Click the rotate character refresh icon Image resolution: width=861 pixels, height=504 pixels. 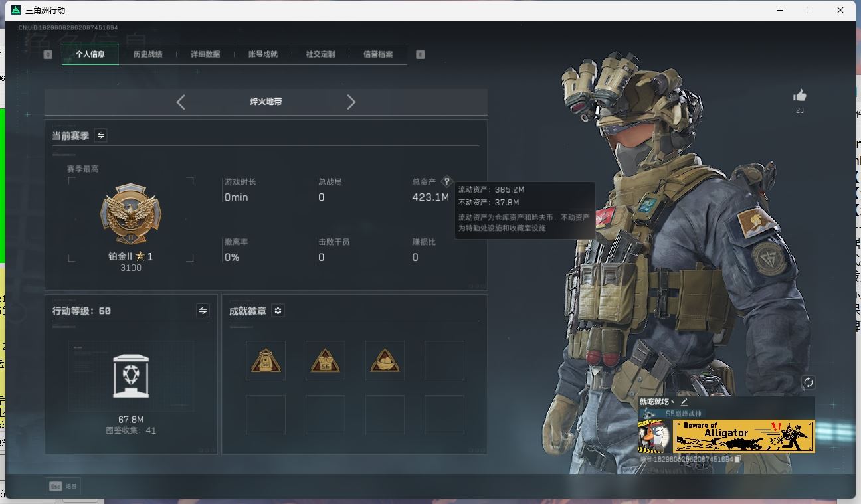[808, 382]
